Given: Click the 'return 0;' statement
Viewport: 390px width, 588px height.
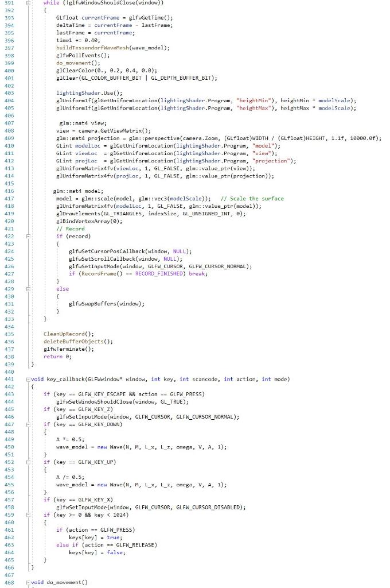Looking at the screenshot, I should click(x=58, y=357).
